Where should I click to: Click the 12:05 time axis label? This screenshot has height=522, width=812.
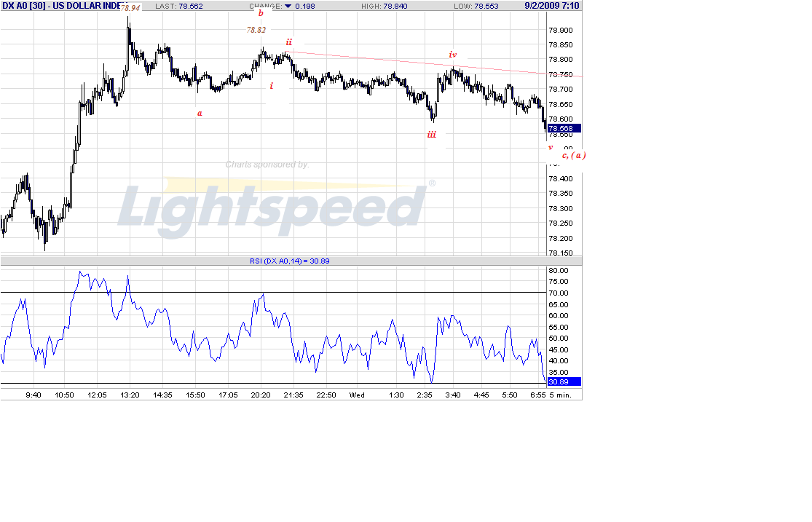97,395
